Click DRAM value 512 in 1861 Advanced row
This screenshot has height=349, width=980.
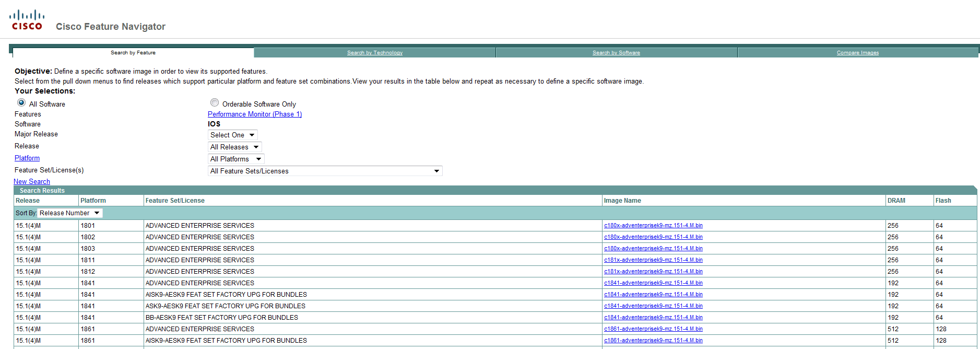click(x=893, y=329)
